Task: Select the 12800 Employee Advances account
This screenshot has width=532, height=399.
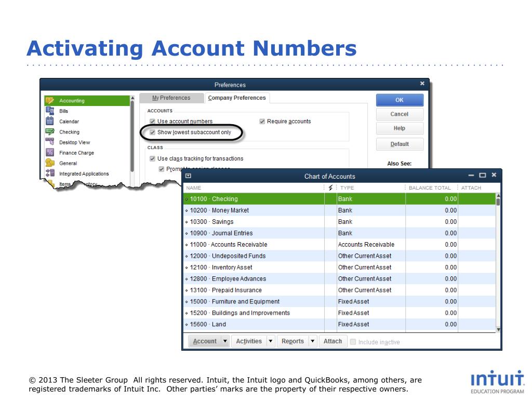Action: [339, 278]
